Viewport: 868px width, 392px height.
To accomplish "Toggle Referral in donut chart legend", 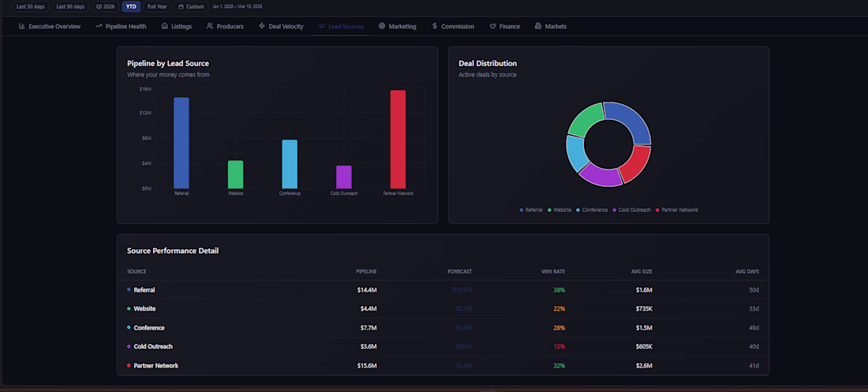I will (x=531, y=211).
